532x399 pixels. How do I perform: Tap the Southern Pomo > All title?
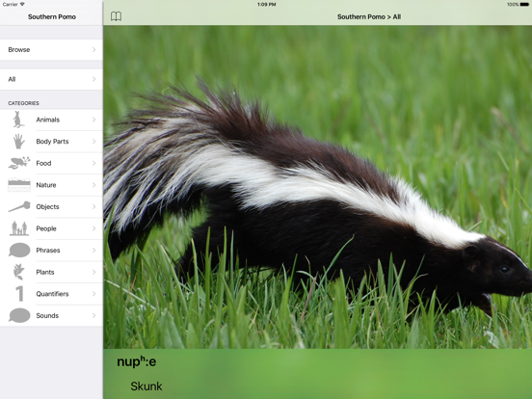coord(369,16)
